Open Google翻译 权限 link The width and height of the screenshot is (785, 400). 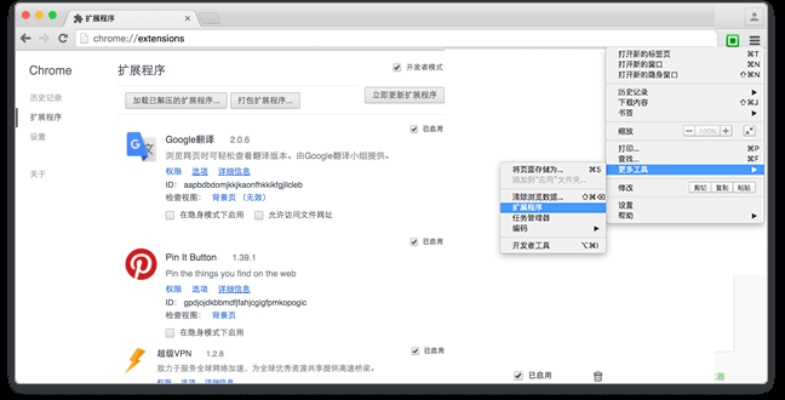[173, 172]
